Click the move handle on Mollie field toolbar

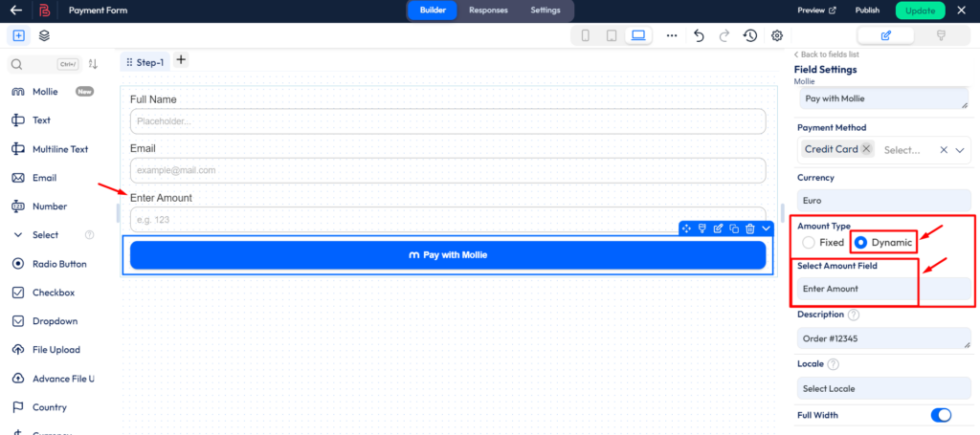(x=686, y=228)
